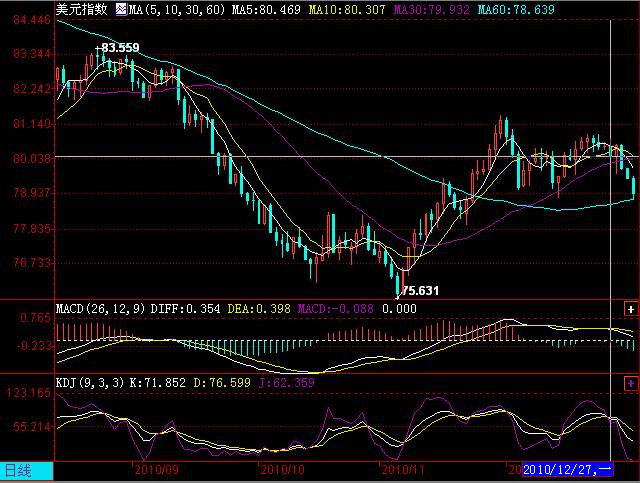Select the MA5:80.469 value label
The height and width of the screenshot is (483, 640).
266,9
